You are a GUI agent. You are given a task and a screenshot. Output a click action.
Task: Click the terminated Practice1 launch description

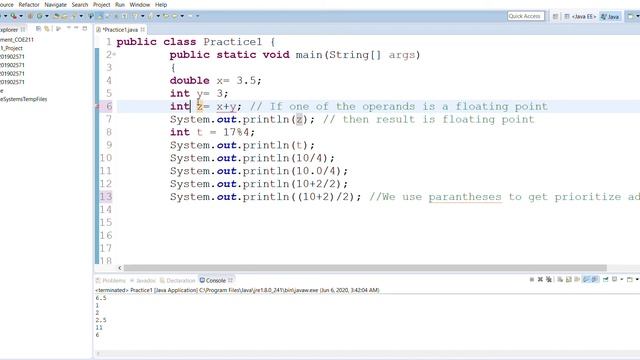237,290
